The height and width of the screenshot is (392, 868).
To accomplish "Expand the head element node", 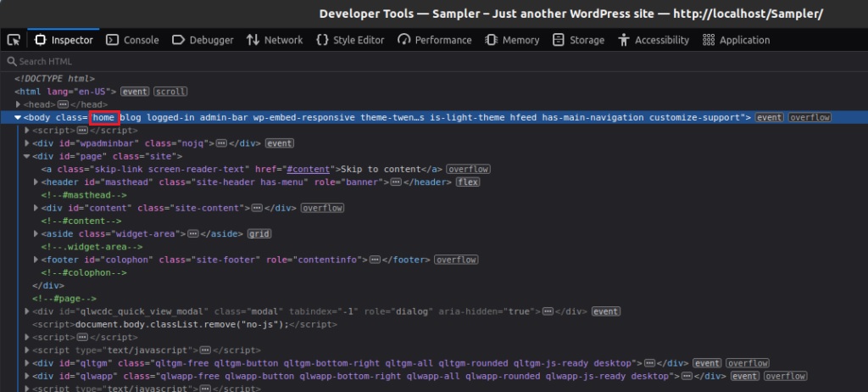I will coord(18,104).
